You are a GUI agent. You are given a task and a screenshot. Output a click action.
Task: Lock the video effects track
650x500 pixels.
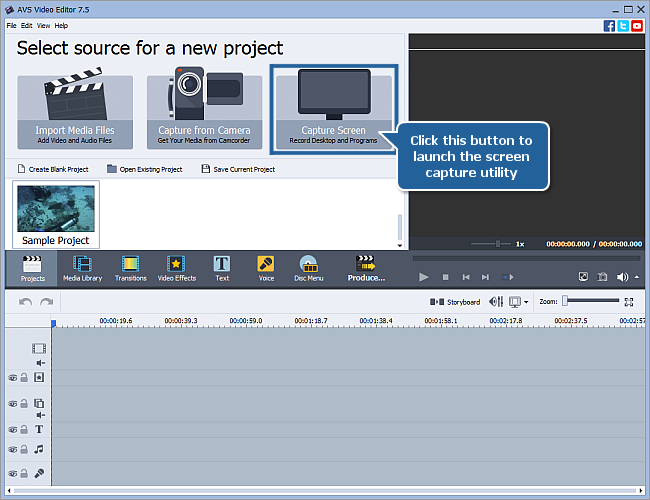point(24,377)
